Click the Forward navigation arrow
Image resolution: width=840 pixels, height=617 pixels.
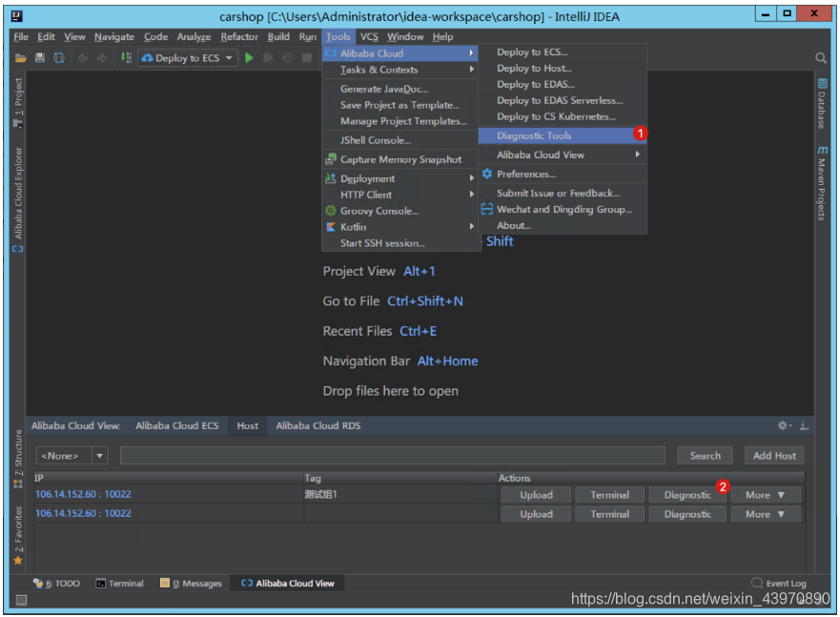pyautogui.click(x=102, y=58)
